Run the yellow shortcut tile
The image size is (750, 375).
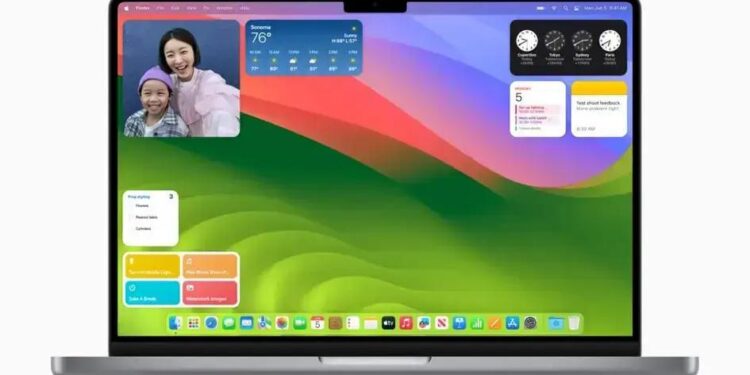153,266
